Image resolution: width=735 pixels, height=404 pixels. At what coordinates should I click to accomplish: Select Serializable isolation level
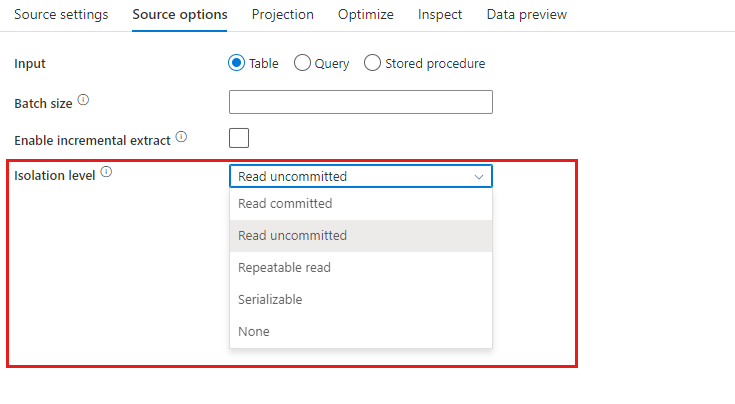[361, 299]
